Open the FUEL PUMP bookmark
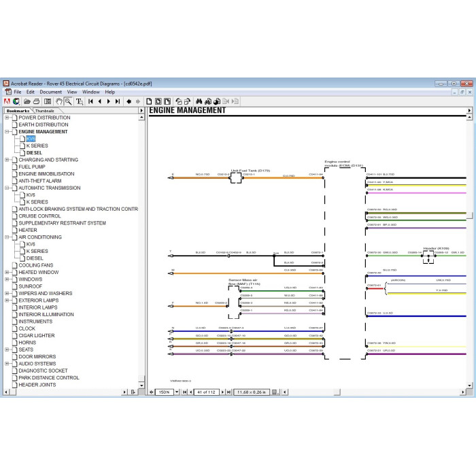 [x=32, y=167]
